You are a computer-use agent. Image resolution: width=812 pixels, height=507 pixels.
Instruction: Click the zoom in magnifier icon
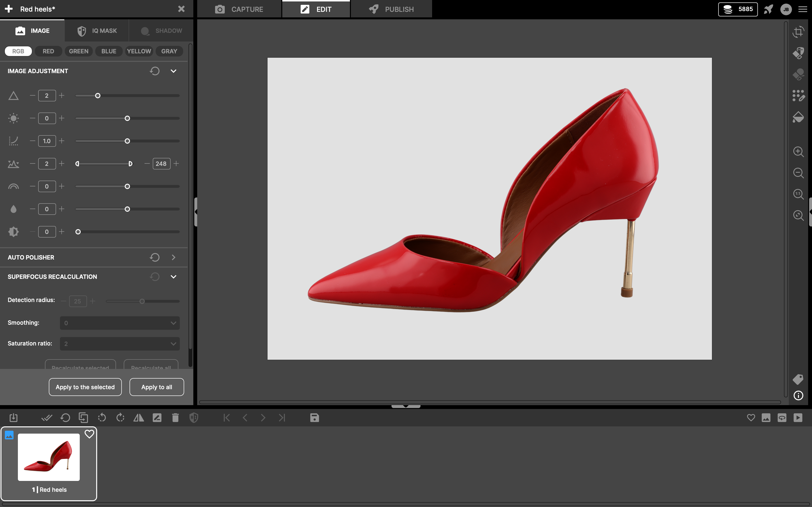(798, 152)
